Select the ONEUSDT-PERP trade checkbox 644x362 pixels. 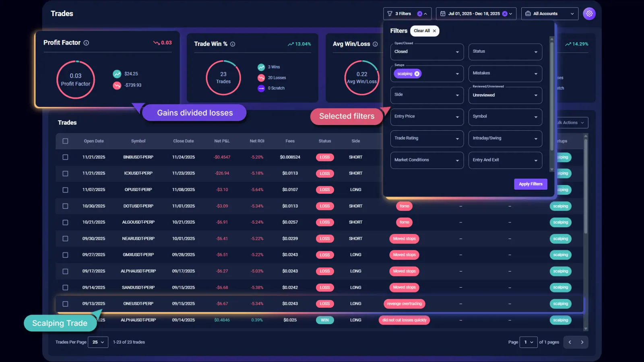(65, 304)
